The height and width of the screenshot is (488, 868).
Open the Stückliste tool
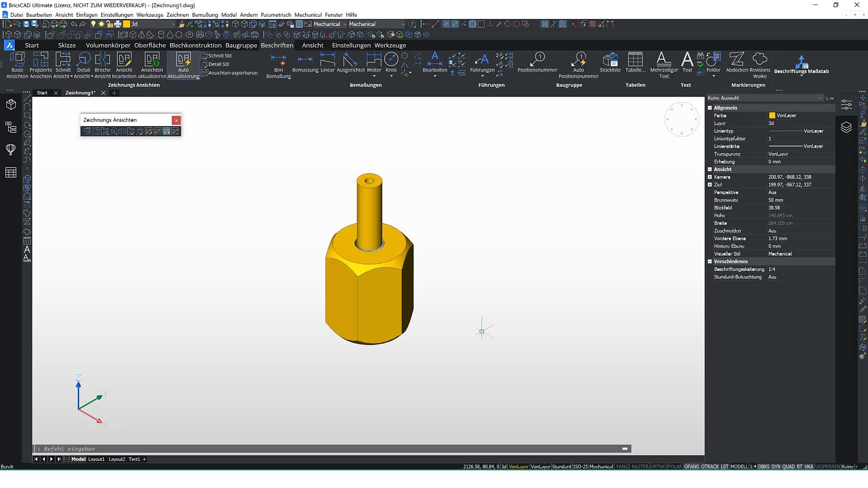610,62
